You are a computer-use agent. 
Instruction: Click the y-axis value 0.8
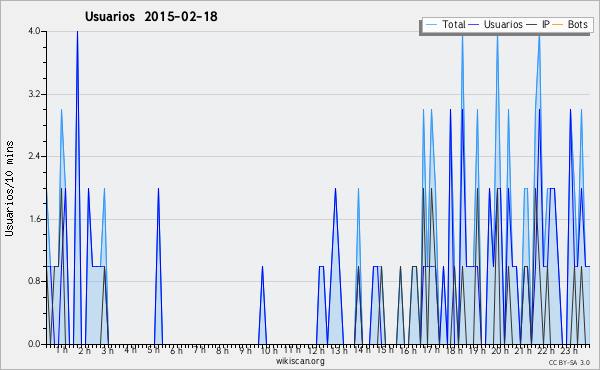tap(34, 281)
